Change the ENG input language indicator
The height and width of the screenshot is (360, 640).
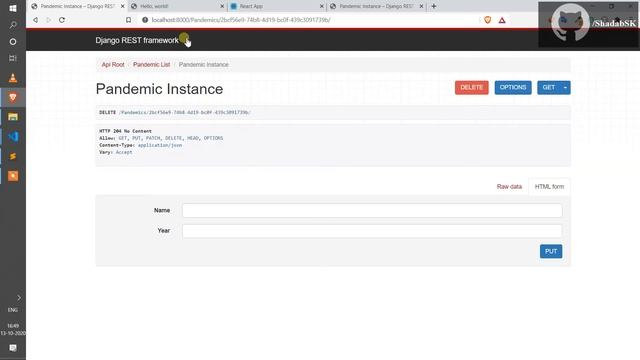click(13, 310)
